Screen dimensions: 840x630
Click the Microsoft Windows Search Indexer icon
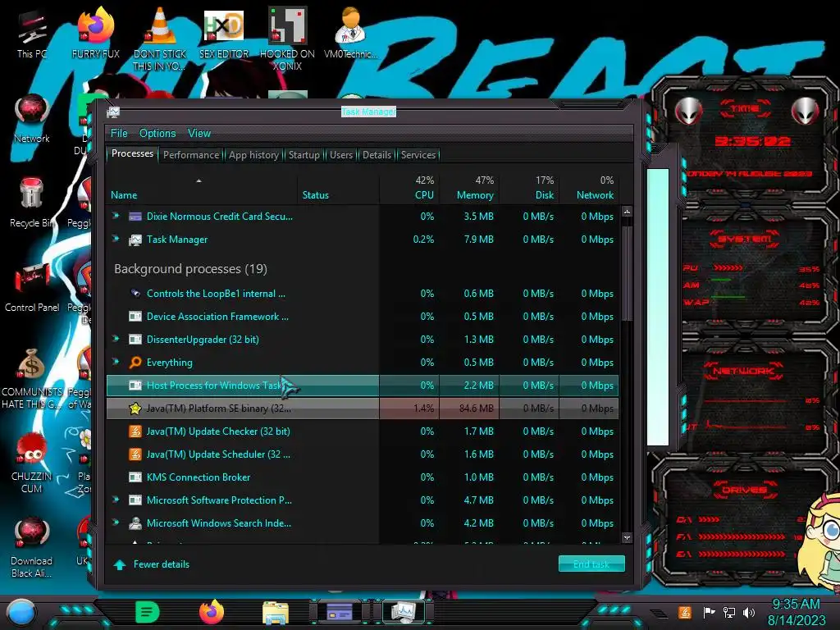(x=135, y=523)
